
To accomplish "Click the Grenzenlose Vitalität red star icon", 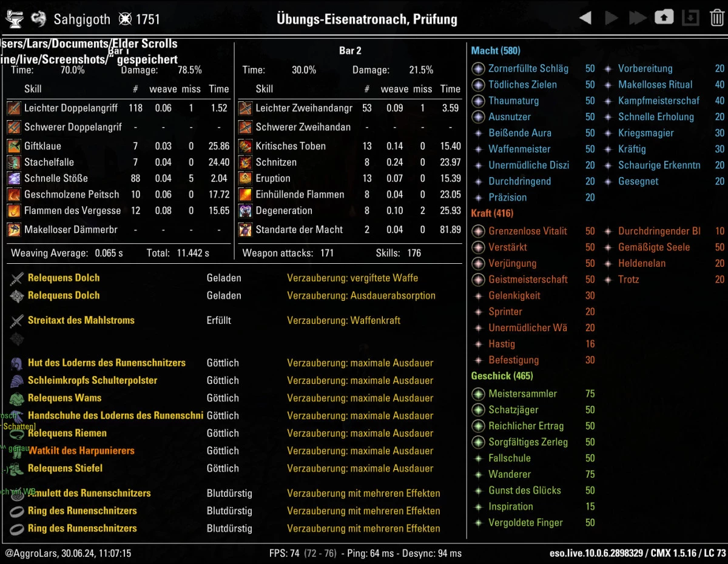I will [x=478, y=231].
